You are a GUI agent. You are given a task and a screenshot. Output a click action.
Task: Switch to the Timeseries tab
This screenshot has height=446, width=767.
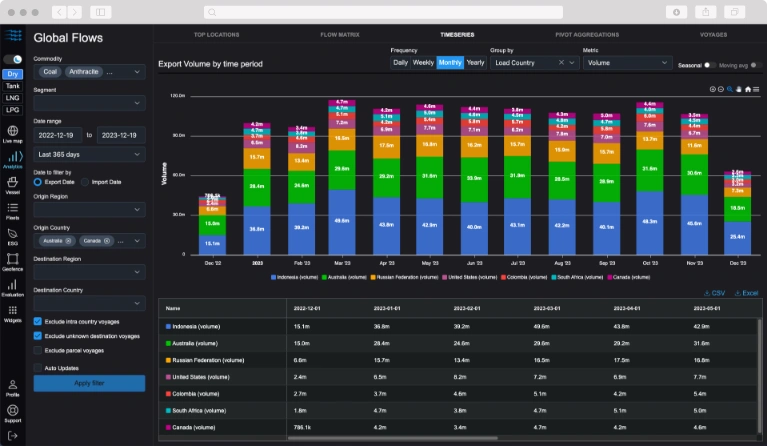tap(457, 35)
